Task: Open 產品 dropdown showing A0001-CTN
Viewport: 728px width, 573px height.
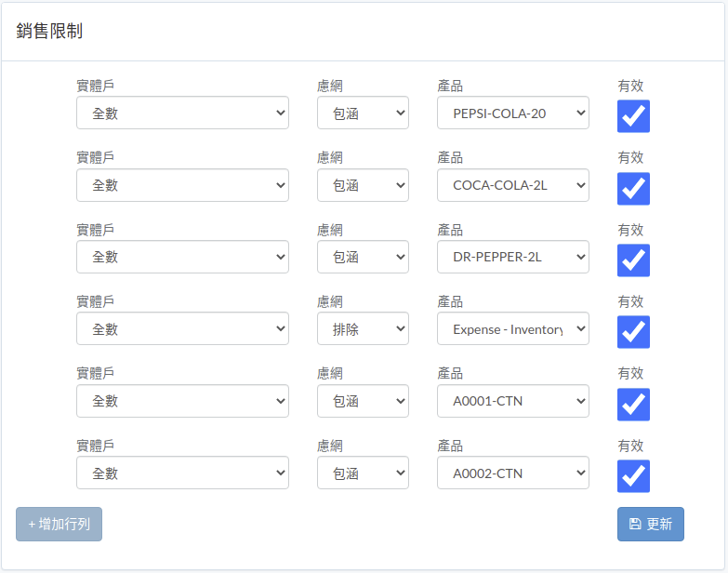Action: pos(513,401)
